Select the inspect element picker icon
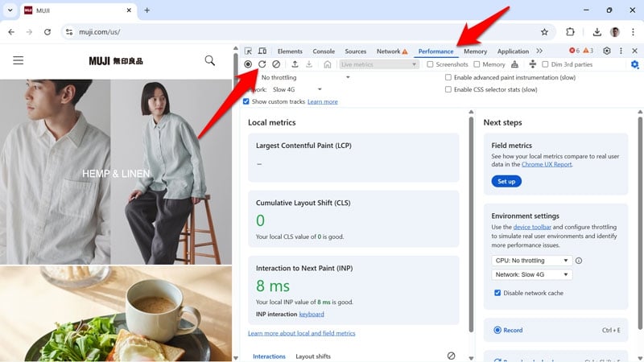 tap(248, 51)
